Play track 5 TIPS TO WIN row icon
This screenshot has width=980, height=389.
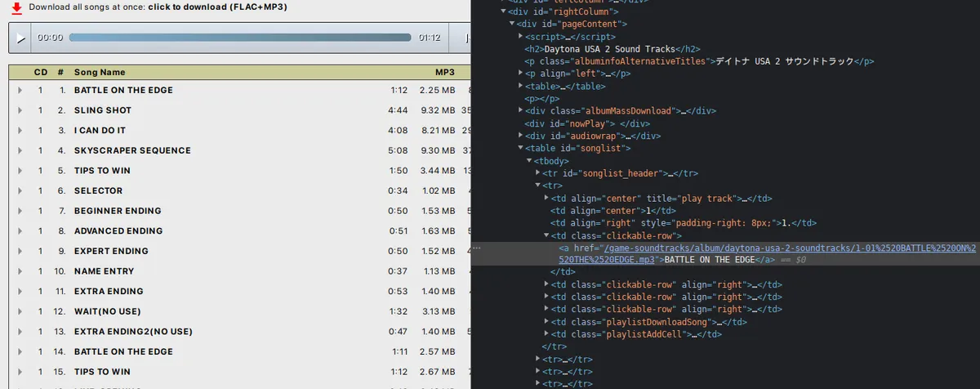(20, 171)
